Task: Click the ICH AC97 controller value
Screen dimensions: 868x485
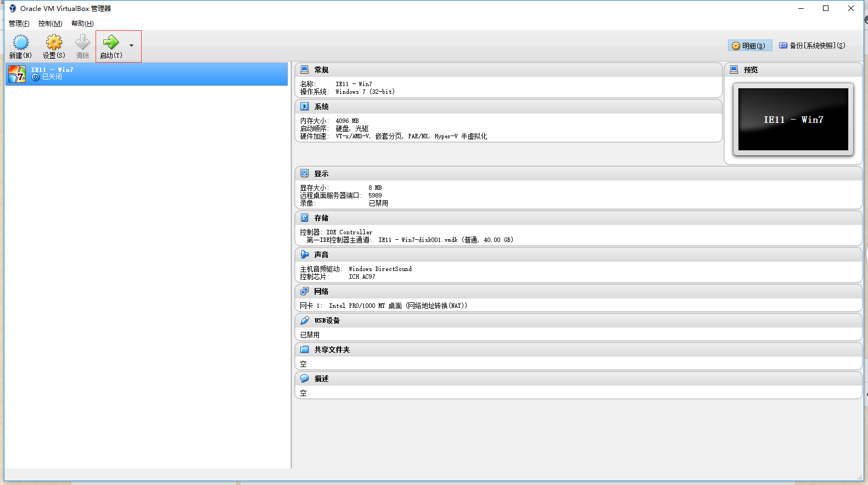Action: click(362, 277)
